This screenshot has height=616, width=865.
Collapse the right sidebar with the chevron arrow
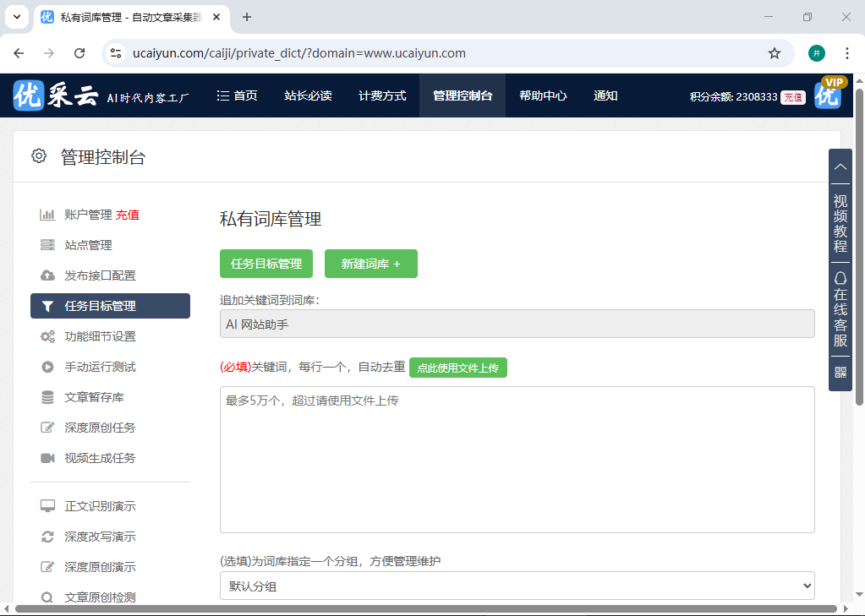pyautogui.click(x=840, y=166)
